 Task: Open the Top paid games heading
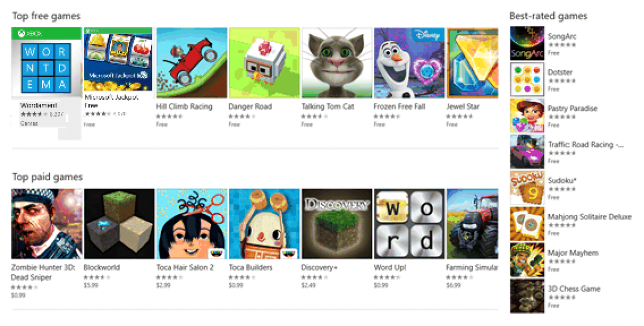coord(47,177)
